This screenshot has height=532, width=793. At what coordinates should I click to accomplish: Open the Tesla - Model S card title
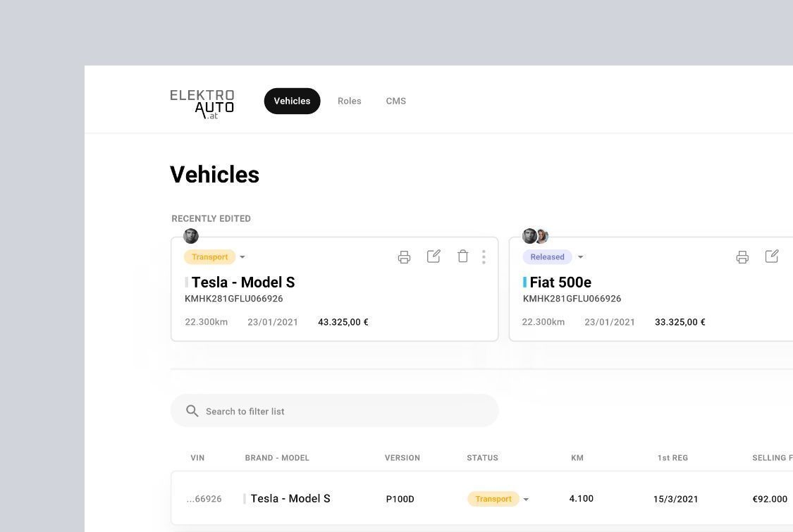243,282
